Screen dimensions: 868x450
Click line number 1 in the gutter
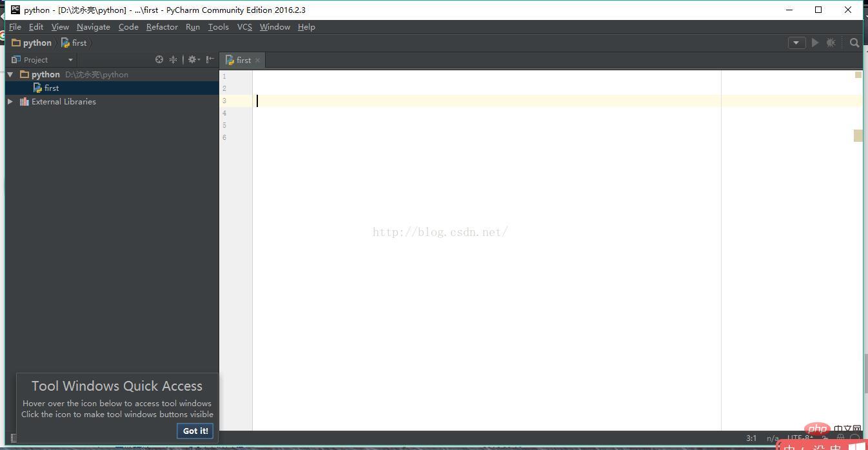coord(224,76)
